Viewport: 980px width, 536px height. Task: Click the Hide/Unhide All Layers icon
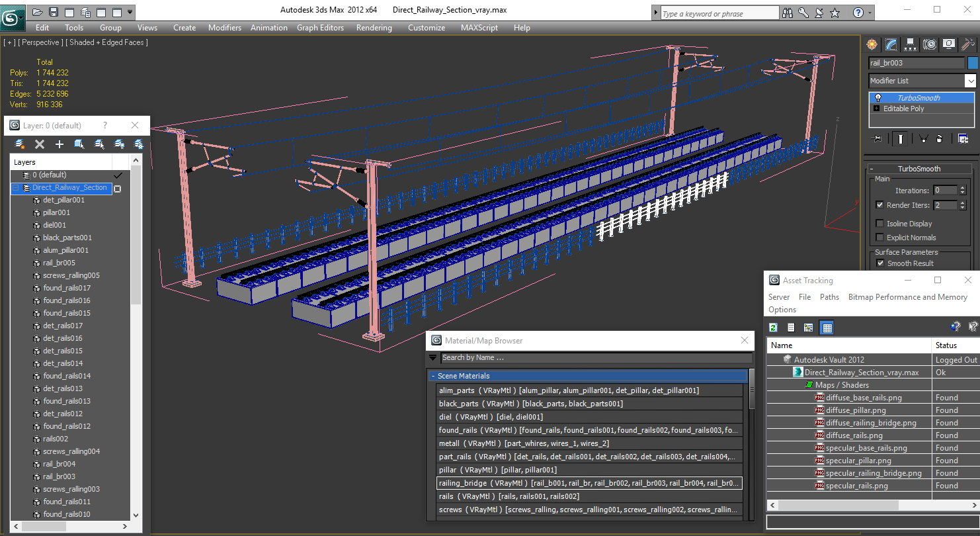pos(119,144)
